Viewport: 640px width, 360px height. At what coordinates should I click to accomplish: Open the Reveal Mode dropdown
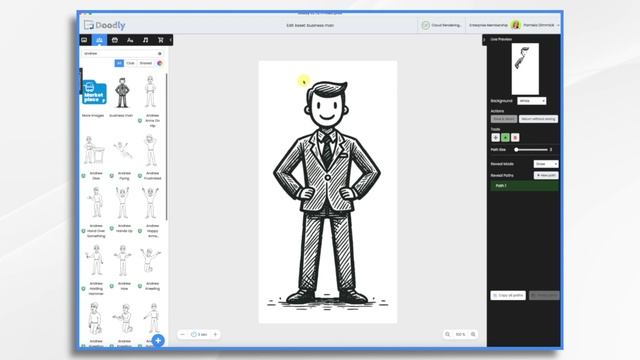click(546, 164)
